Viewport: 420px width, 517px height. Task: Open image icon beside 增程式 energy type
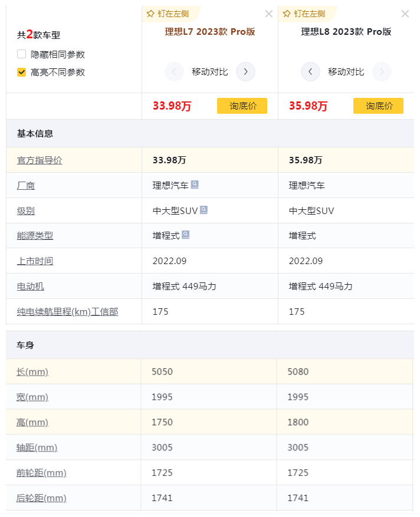pyautogui.click(x=186, y=235)
